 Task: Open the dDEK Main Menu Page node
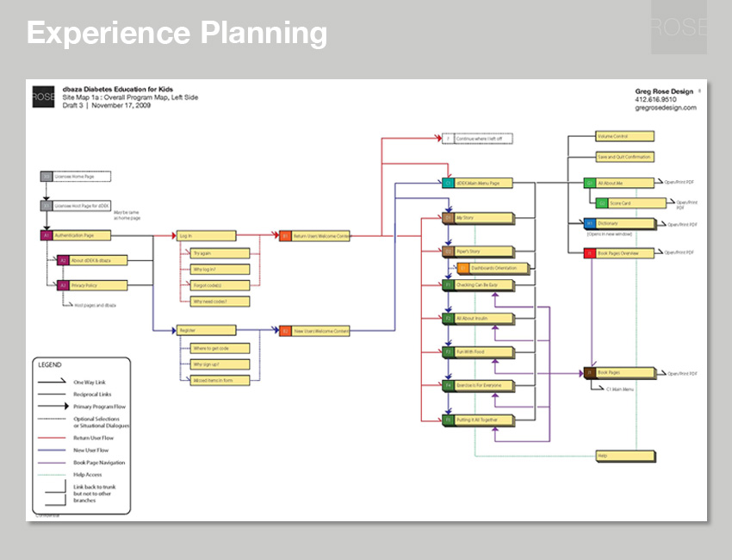coord(477,184)
